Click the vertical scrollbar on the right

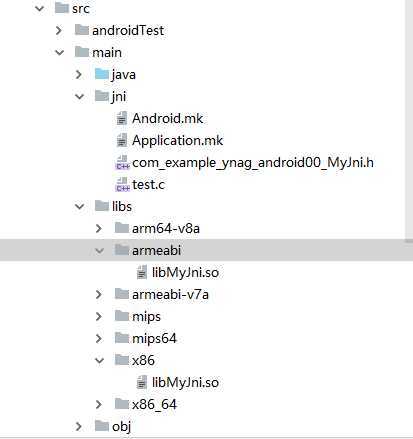(x=409, y=120)
